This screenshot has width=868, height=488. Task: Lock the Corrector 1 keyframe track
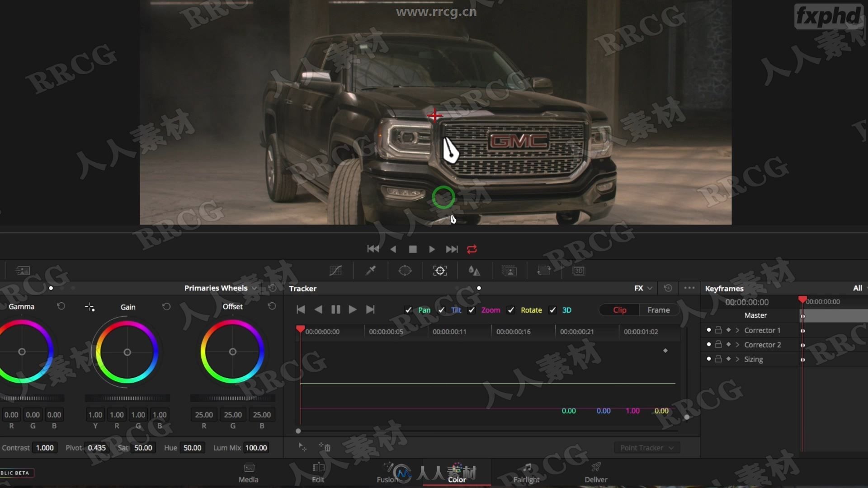(718, 330)
